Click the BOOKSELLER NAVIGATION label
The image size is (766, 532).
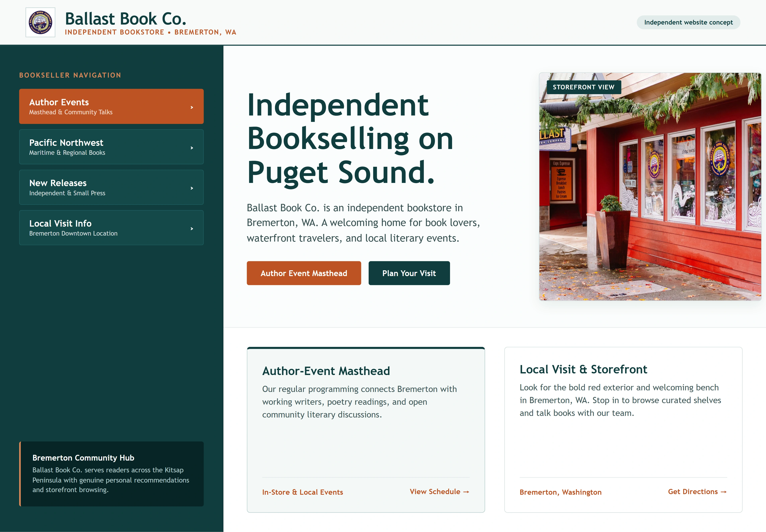pos(70,75)
